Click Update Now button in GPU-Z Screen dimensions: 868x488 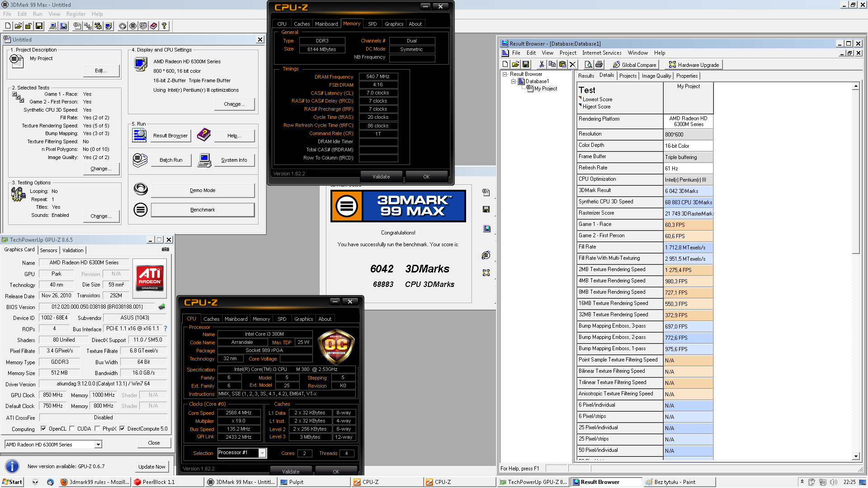tap(152, 467)
